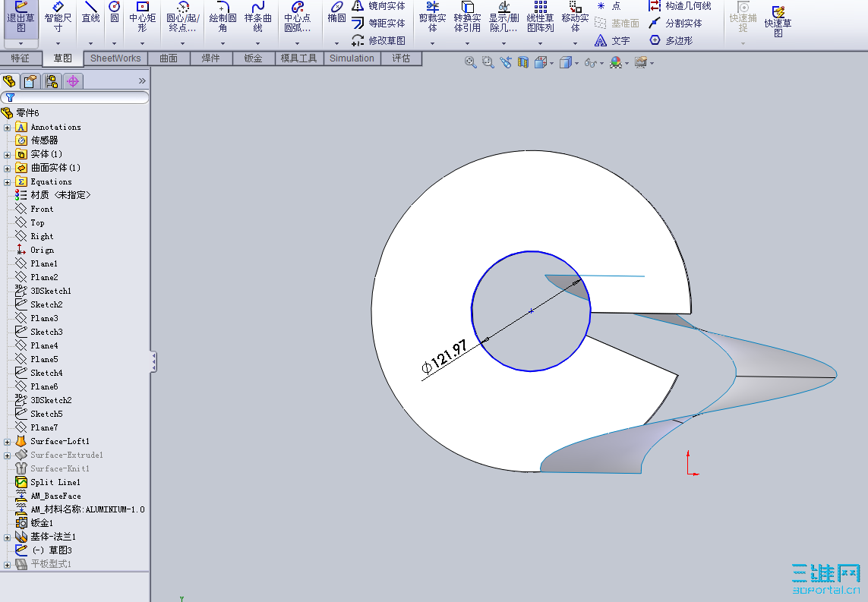The height and width of the screenshot is (602, 868).
Task: Open dropdown arrow under Line (直线) tool
Action: (90, 43)
